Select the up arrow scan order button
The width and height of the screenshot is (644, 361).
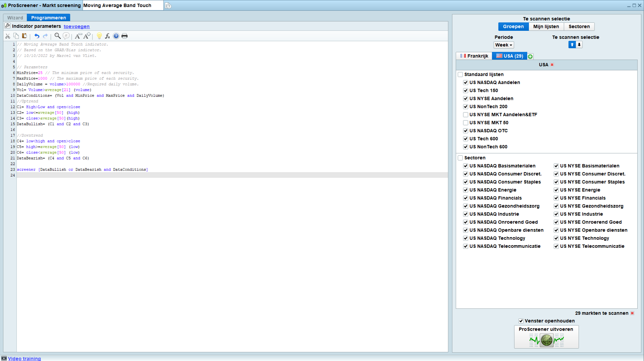pyautogui.click(x=572, y=45)
